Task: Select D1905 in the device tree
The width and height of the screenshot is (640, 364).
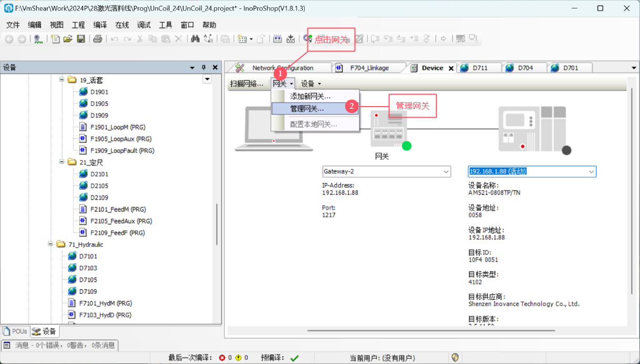Action: tap(94, 103)
